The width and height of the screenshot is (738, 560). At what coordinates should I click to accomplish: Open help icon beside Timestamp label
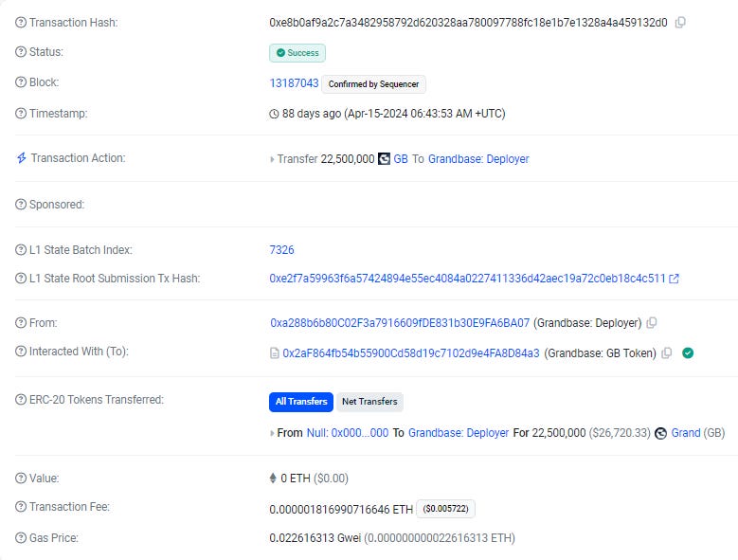point(21,114)
